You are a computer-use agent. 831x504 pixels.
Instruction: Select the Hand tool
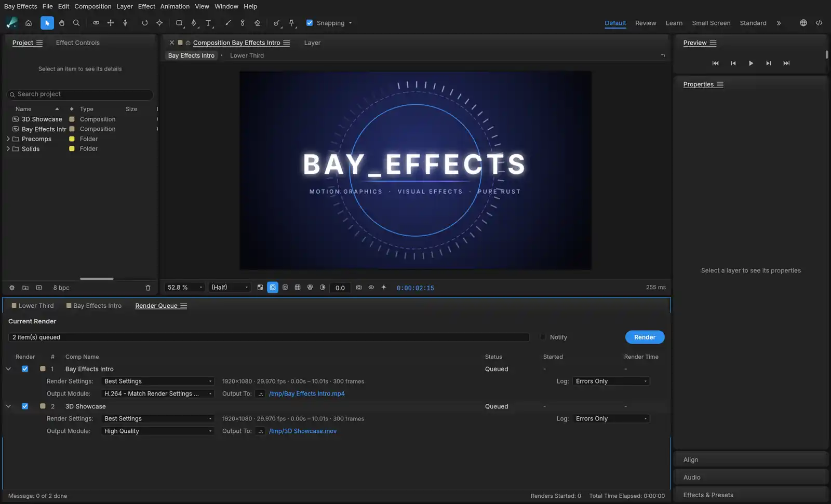point(62,23)
